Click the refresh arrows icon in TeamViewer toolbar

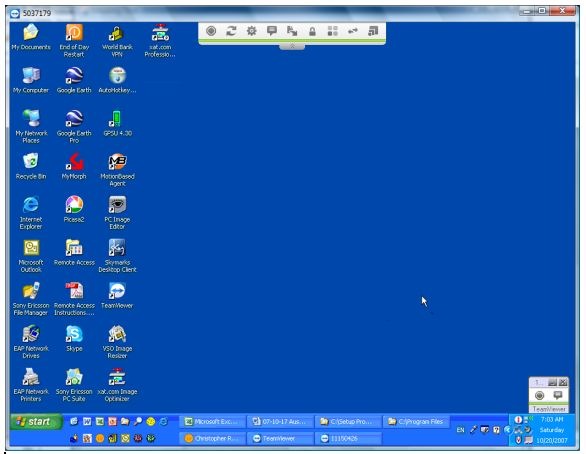231,31
